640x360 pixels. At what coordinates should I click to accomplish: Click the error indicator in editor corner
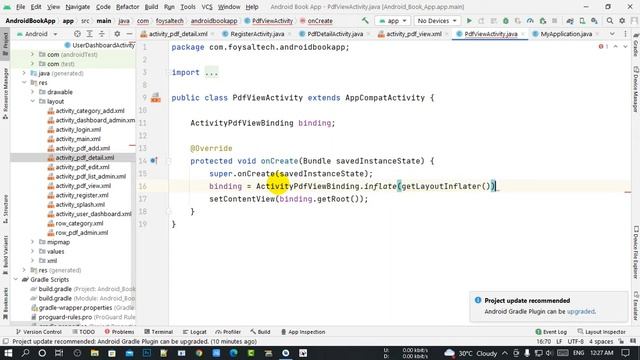point(603,47)
